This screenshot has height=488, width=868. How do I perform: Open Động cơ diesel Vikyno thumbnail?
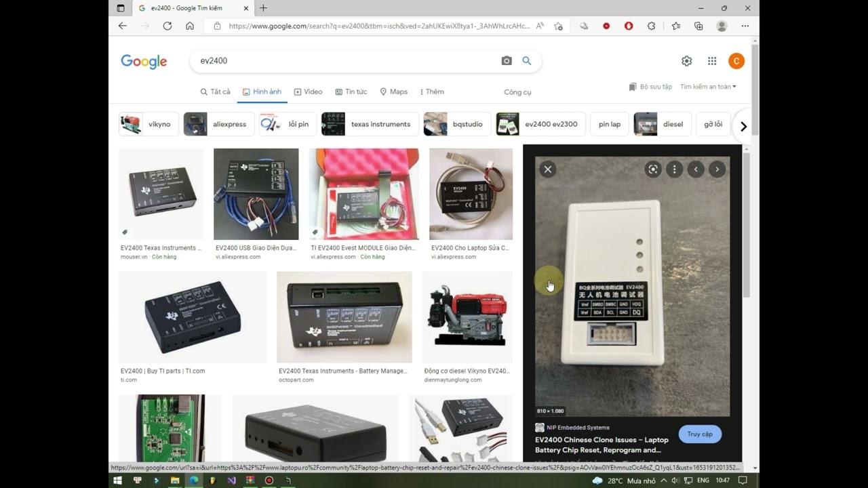pyautogui.click(x=467, y=317)
